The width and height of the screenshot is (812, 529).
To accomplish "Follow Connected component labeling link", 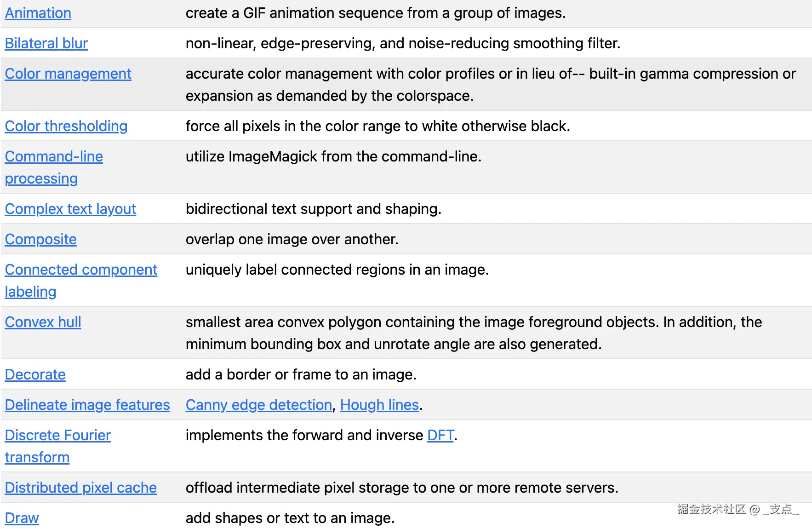I will point(81,281).
